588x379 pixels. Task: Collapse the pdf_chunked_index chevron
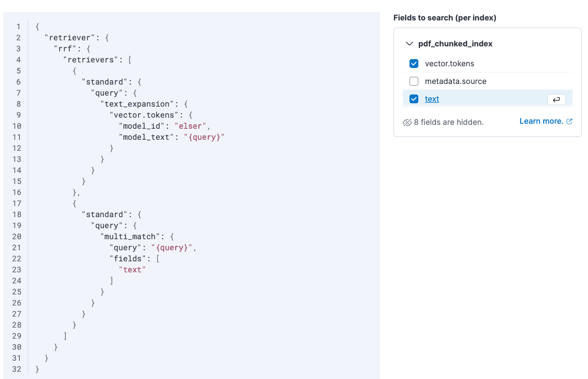pyautogui.click(x=409, y=44)
